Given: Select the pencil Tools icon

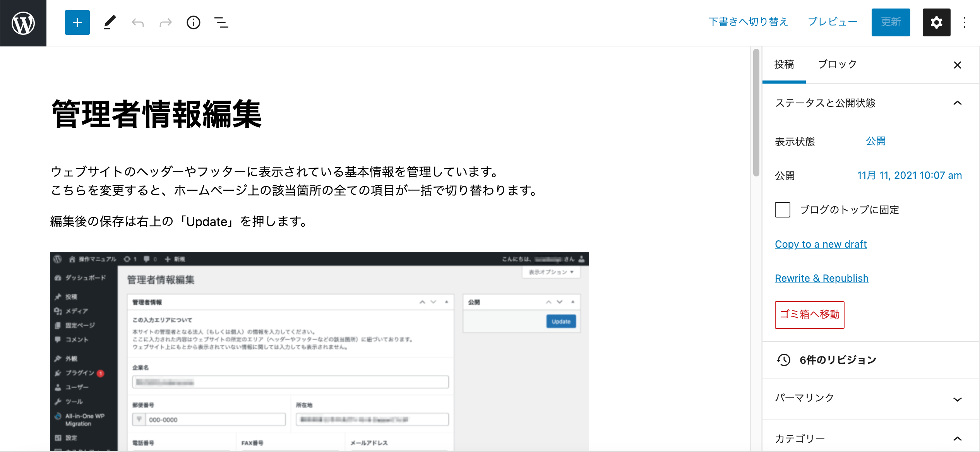Looking at the screenshot, I should [110, 22].
